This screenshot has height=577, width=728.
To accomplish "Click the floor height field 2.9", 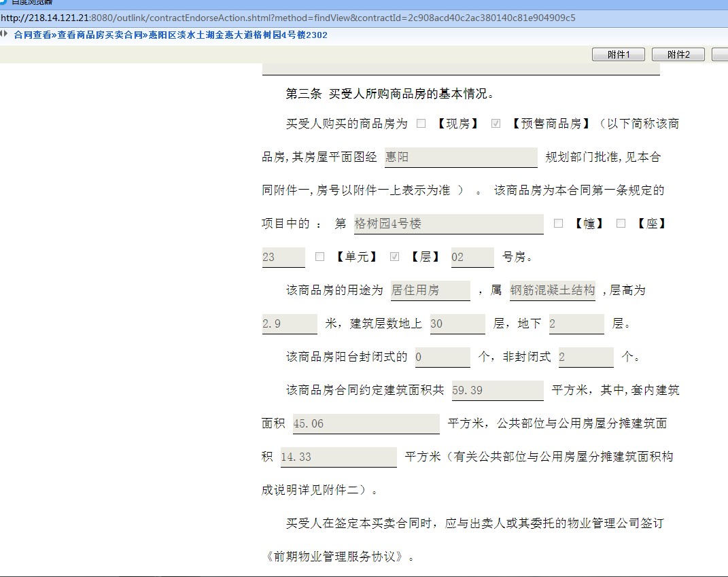I will [x=290, y=324].
